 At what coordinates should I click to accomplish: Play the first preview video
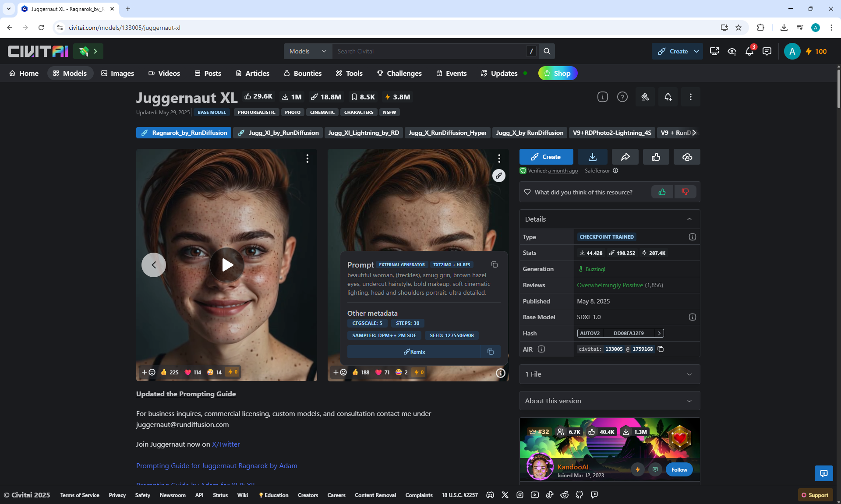coord(226,264)
